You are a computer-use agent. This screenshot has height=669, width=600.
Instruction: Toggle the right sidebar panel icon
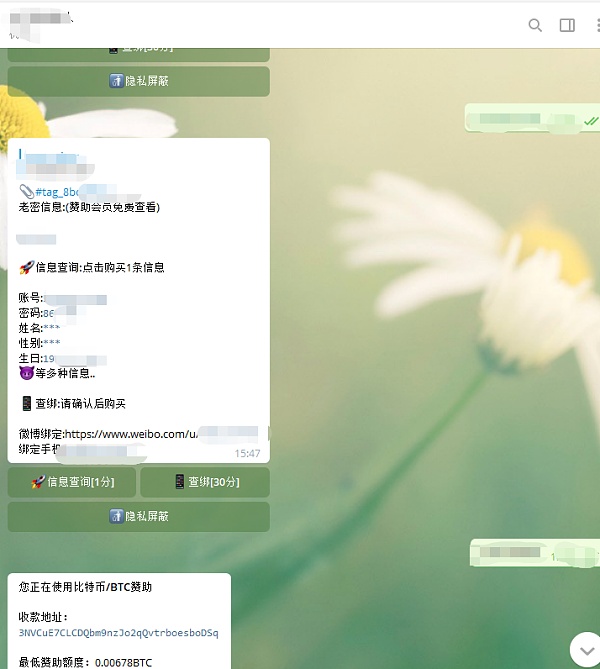(567, 25)
